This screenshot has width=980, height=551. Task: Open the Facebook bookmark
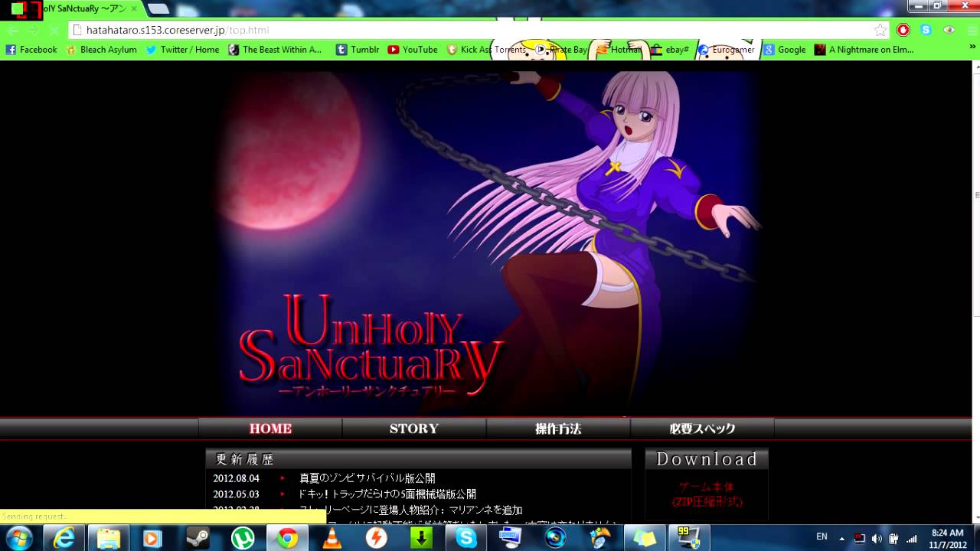coord(31,50)
